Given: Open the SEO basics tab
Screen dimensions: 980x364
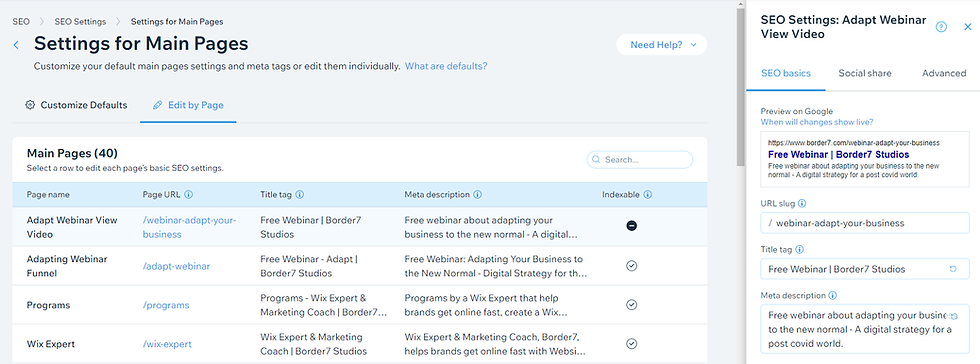Looking at the screenshot, I should (x=786, y=73).
